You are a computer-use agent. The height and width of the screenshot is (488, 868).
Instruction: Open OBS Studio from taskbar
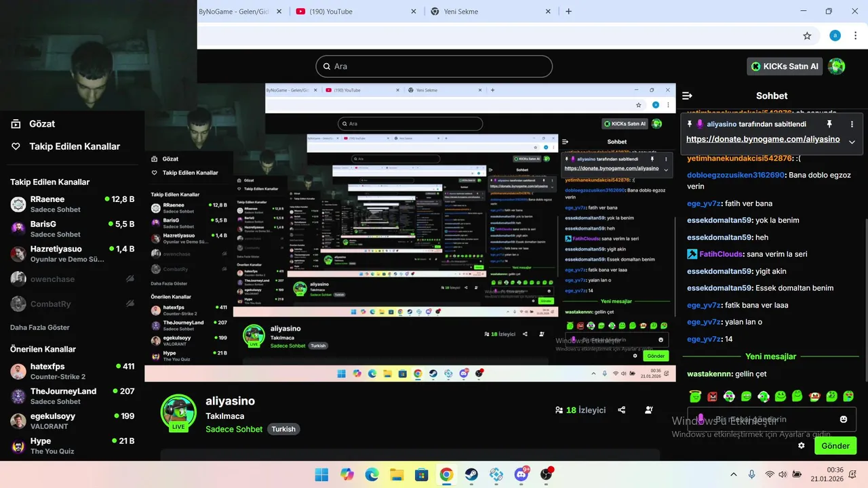[x=547, y=474]
